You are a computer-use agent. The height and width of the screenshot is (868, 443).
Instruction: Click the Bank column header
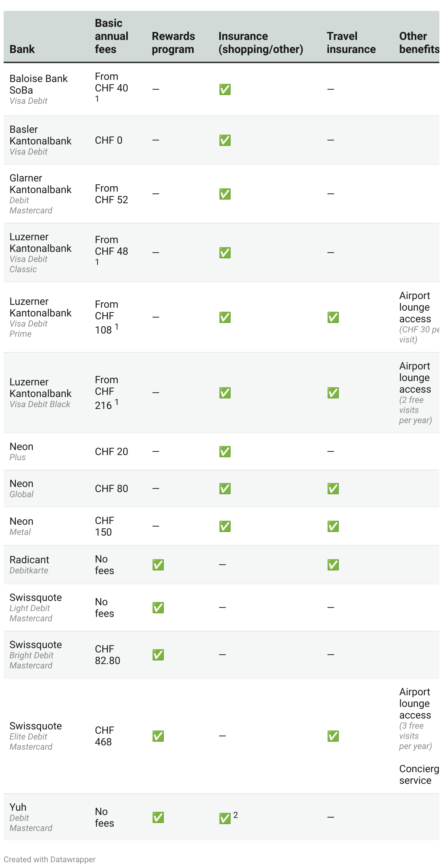(x=22, y=49)
